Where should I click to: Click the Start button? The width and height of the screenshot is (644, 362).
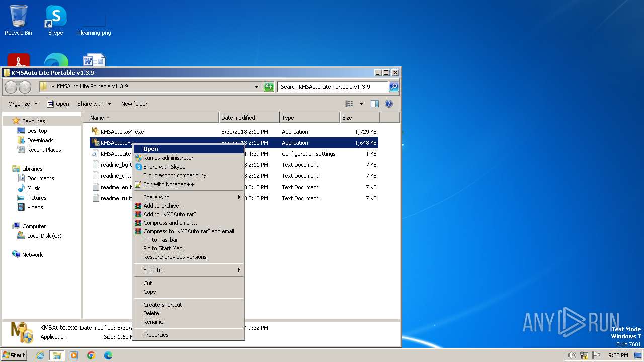[14, 355]
